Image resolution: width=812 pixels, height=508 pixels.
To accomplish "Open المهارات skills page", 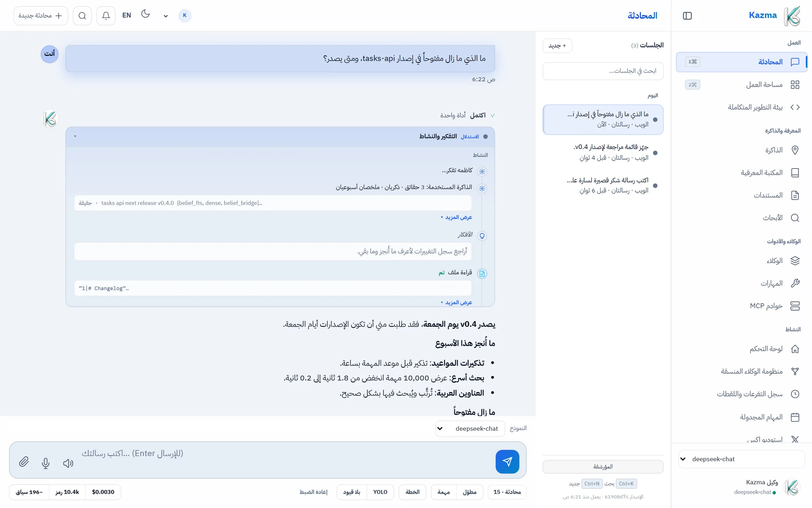I will [x=741, y=283].
